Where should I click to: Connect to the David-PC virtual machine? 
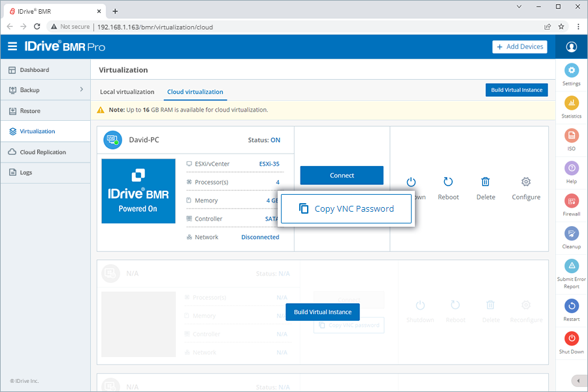342,175
